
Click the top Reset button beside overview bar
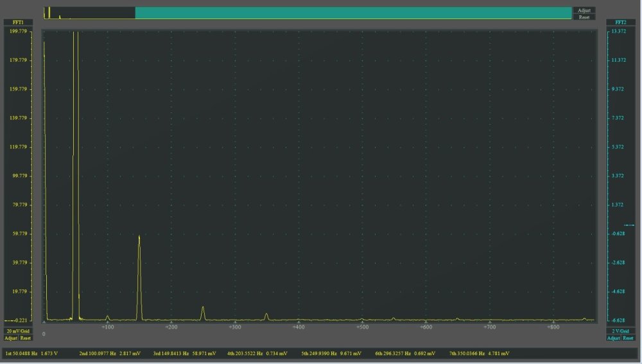[584, 17]
